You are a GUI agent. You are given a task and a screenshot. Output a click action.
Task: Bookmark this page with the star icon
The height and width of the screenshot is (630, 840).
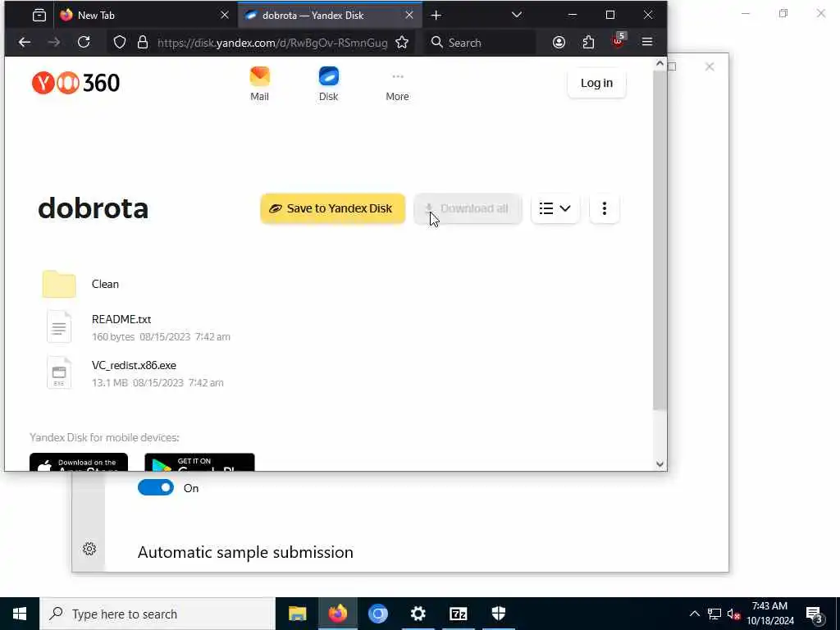click(402, 43)
